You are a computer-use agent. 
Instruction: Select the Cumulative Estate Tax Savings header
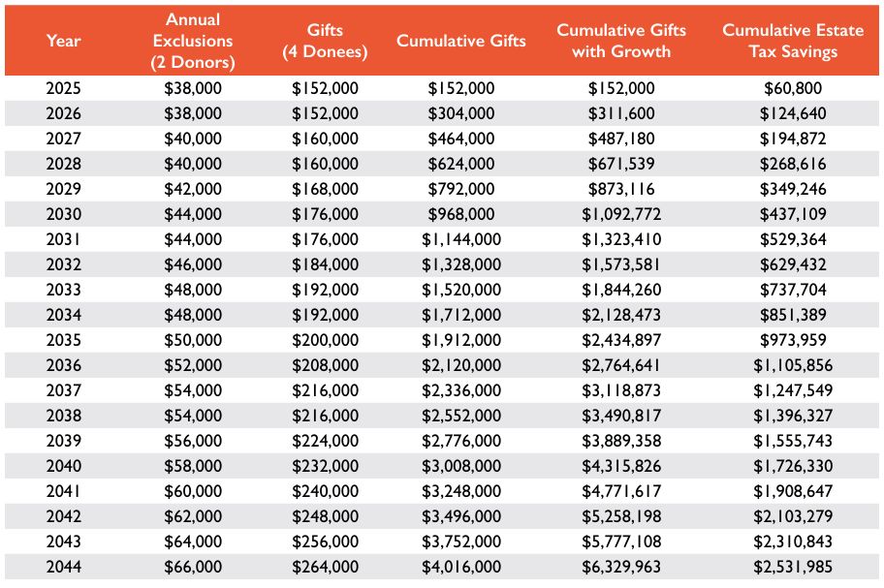(x=793, y=41)
